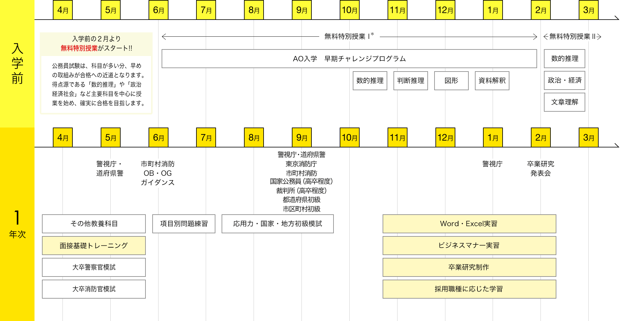Select the 応用力・国家・地方初級模試 box

point(278,224)
